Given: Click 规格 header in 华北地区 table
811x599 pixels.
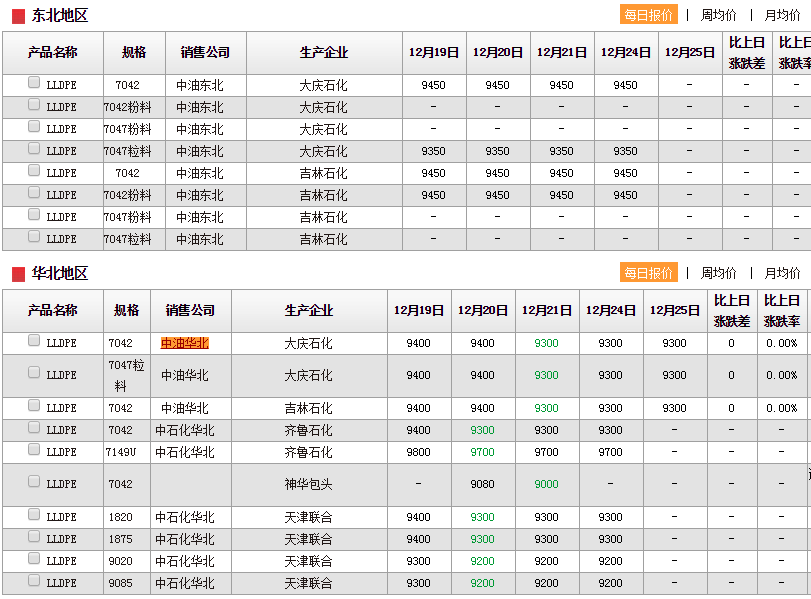Looking at the screenshot, I should coord(127,310).
